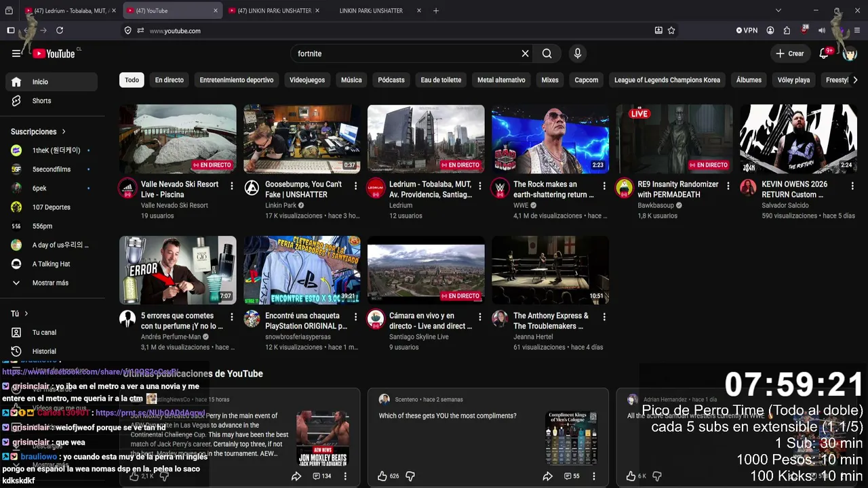The image size is (868, 488).
Task: Like the Scenteno post with 626 likes
Action: pyautogui.click(x=382, y=476)
